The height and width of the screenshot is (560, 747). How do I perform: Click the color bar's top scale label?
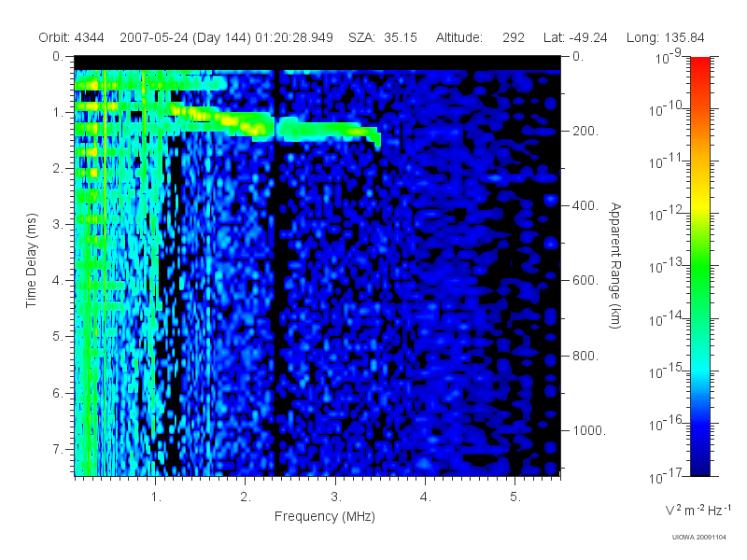tap(669, 58)
